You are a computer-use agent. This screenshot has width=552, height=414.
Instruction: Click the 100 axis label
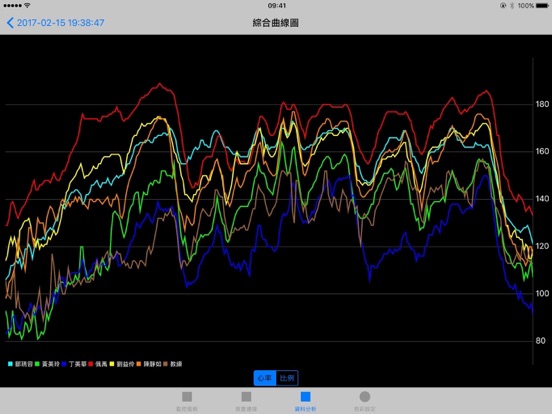[x=542, y=293]
